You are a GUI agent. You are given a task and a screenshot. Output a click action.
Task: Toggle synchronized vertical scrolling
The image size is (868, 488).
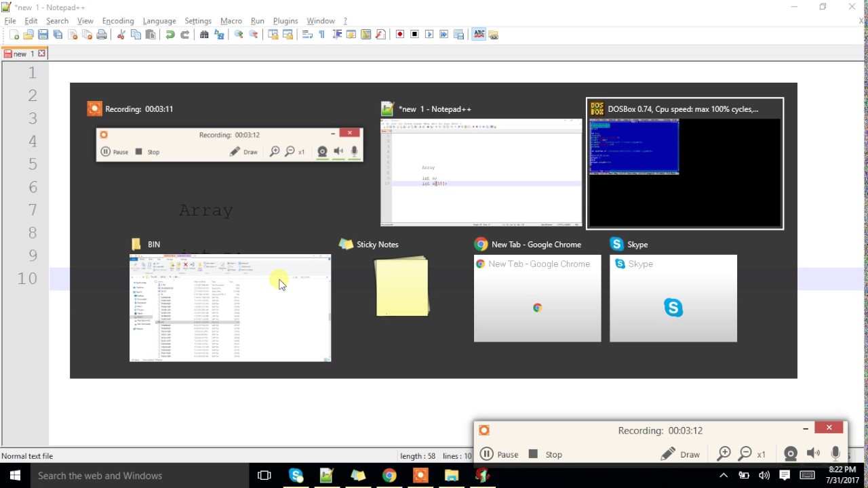point(273,35)
